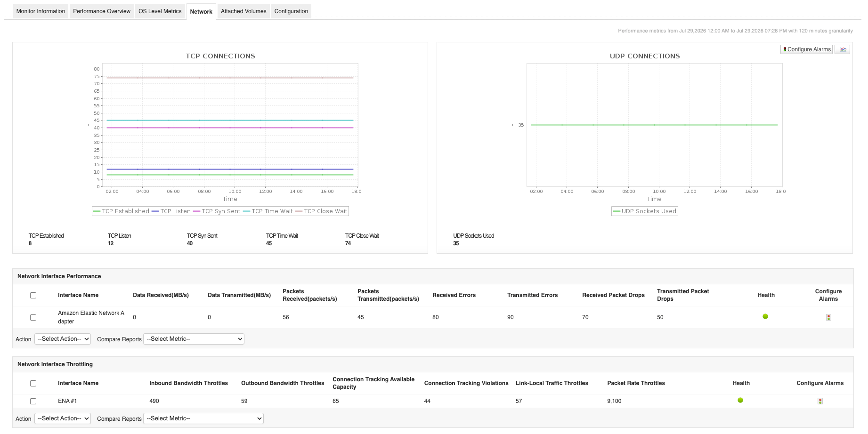Viewport: 868px width, 434px height.
Task: Click the Transmitted Packet Drops value 50
Action: (x=660, y=317)
